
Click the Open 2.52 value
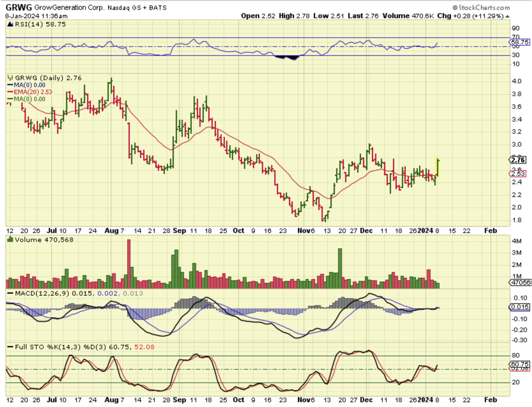(258, 16)
